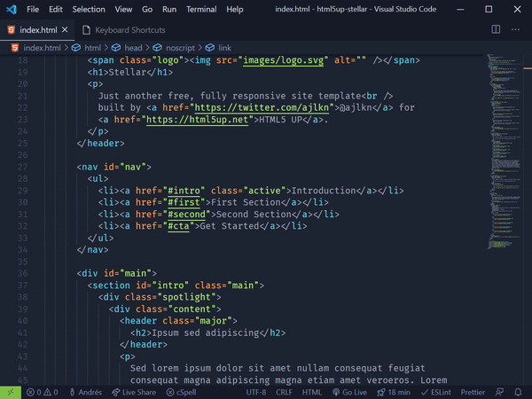
Task: Click index.html in the breadcrumb
Action: click(42, 48)
